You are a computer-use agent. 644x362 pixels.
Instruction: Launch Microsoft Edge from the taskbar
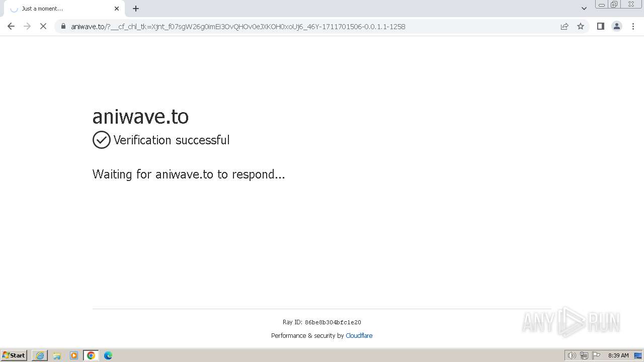108,355
